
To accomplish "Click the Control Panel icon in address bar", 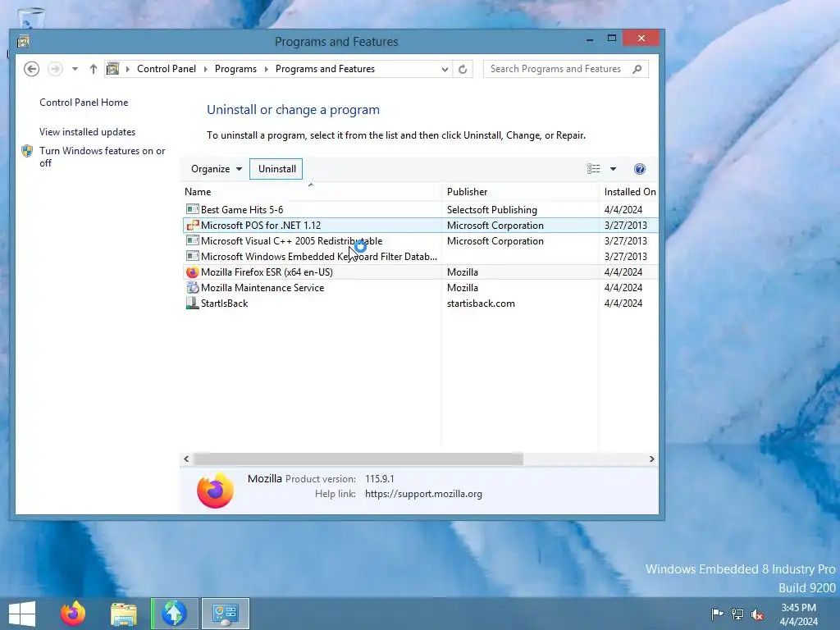I will [x=112, y=69].
